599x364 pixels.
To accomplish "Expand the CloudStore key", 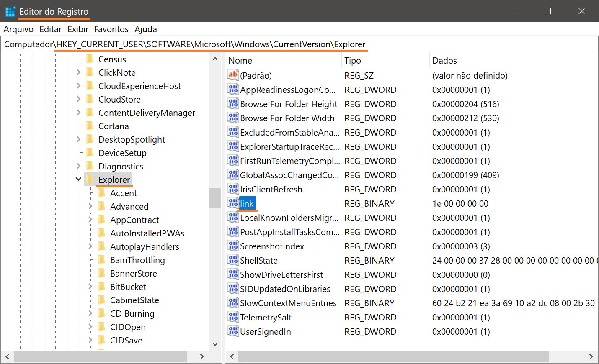I will point(78,99).
